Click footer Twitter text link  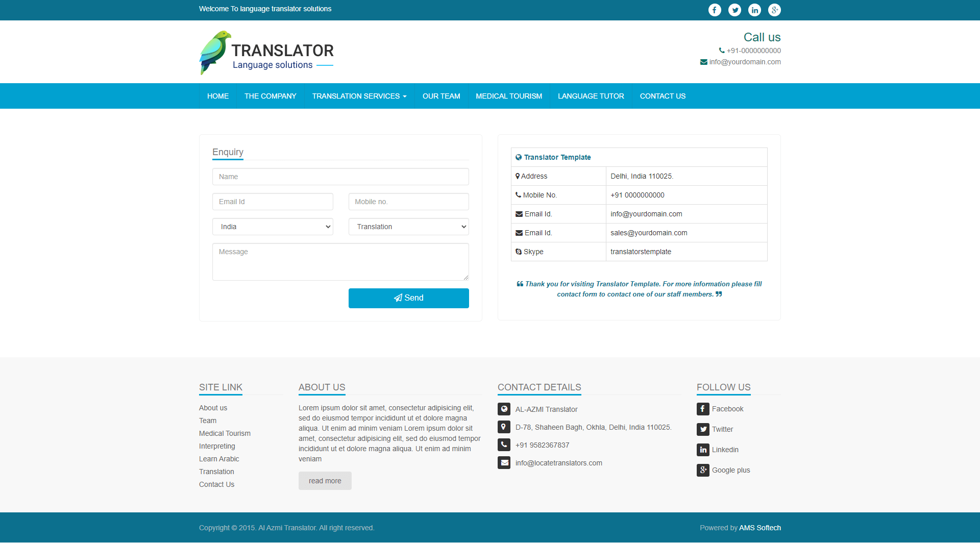[722, 429]
